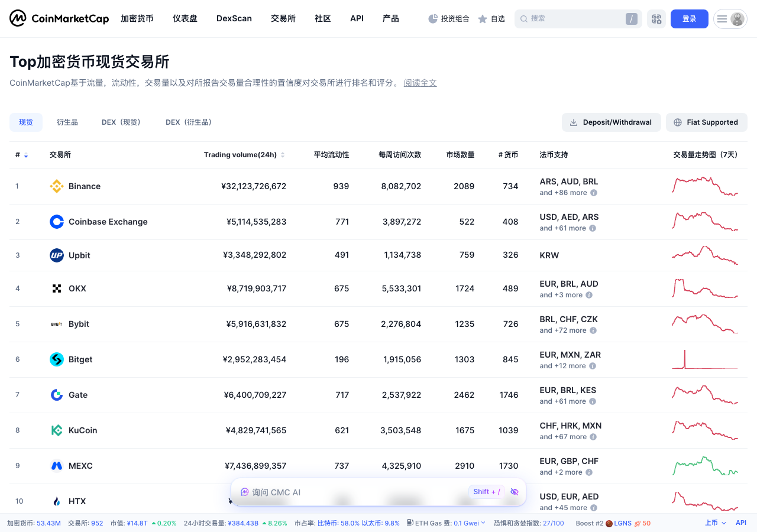Click 恐惧和贪婪指数 27/100 value
Screen dimensions: 757x532
point(554,523)
